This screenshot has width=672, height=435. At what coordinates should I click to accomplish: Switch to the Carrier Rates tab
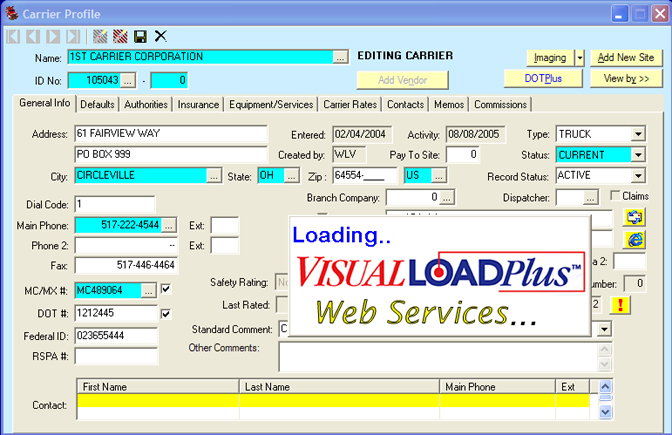point(350,105)
